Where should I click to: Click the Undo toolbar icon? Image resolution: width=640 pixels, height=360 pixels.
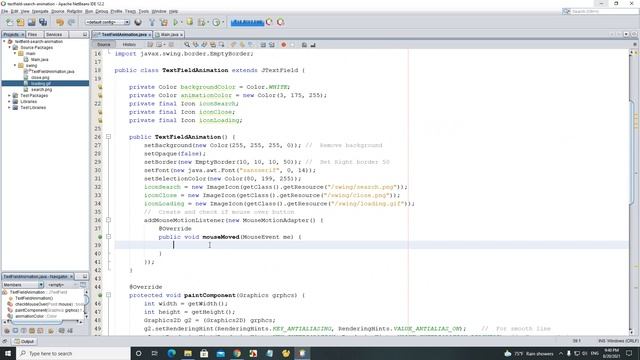(x=60, y=22)
